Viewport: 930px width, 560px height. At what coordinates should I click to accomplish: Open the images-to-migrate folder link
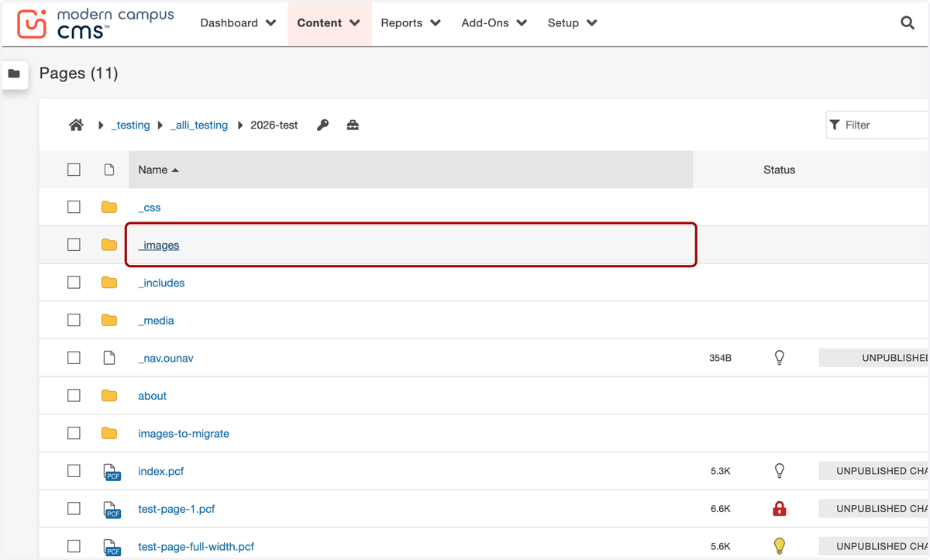(184, 434)
